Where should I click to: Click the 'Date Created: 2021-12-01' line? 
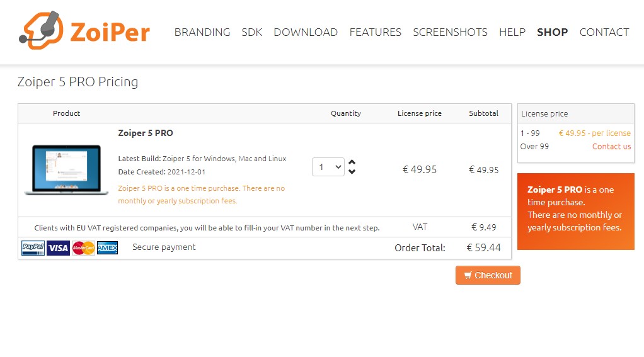click(162, 172)
